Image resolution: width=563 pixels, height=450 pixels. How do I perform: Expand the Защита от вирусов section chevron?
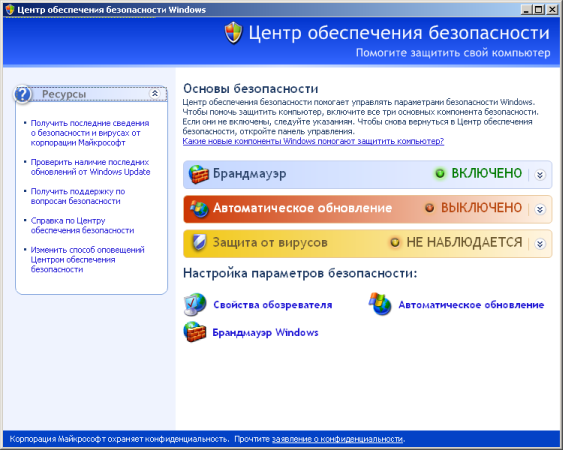[x=540, y=244]
